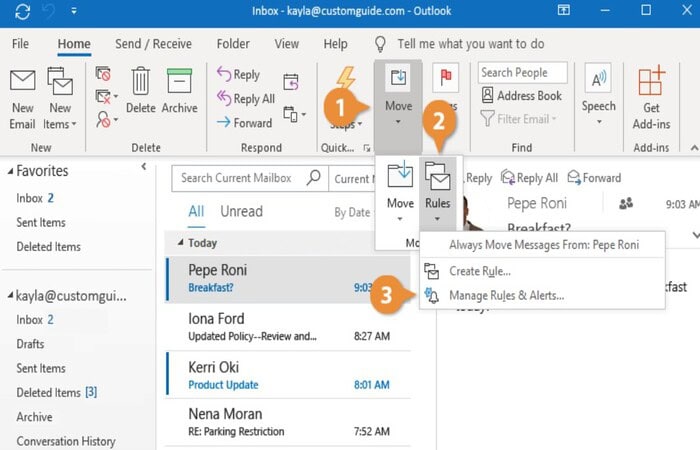700x450 pixels.
Task: Open the Conversation History folder
Action: pyautogui.click(x=66, y=441)
